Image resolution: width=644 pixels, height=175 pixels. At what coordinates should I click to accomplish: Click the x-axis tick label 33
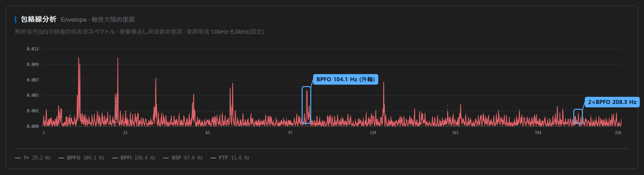(125, 133)
